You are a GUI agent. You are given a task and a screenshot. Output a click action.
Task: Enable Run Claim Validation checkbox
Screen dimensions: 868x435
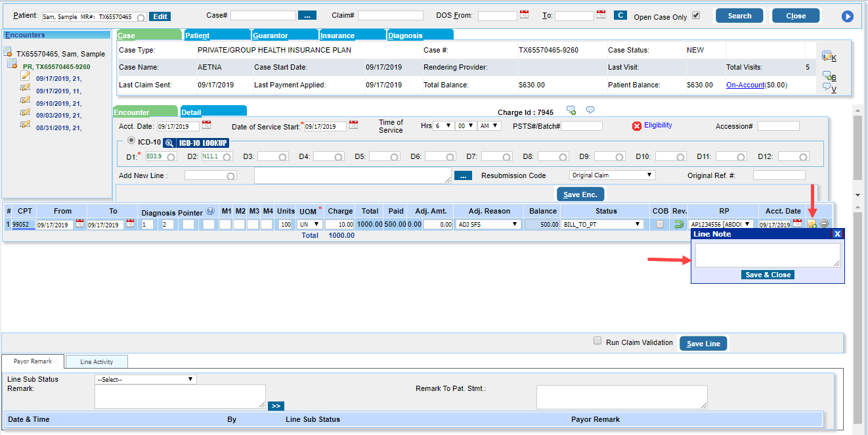coord(597,340)
